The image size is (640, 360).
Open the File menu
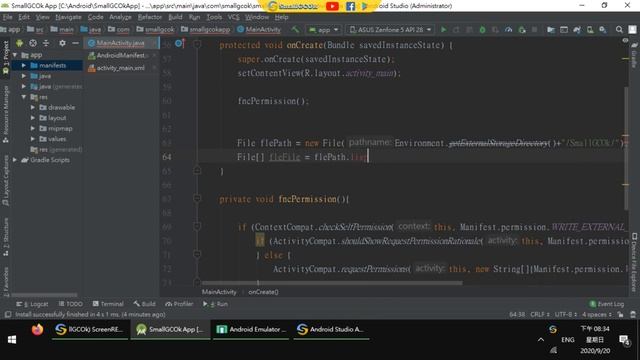coord(7,17)
